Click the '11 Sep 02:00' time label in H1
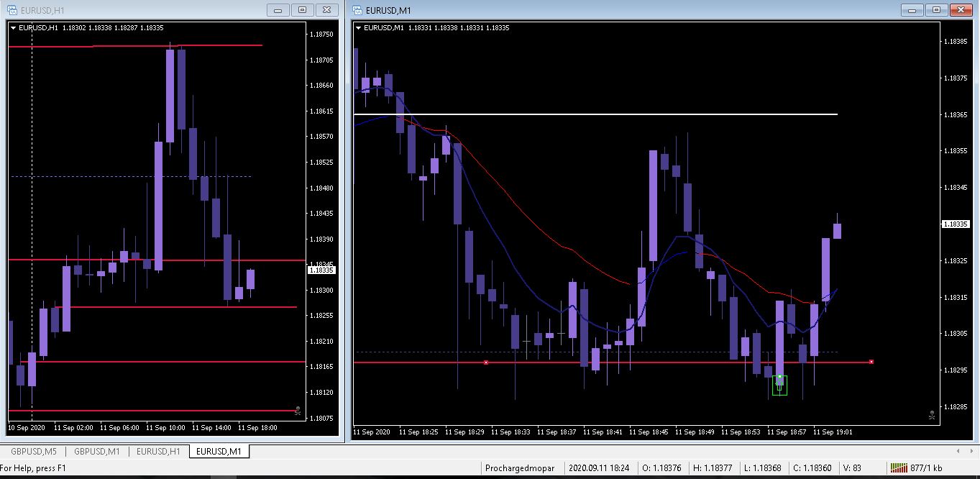980x479 pixels. [73, 428]
